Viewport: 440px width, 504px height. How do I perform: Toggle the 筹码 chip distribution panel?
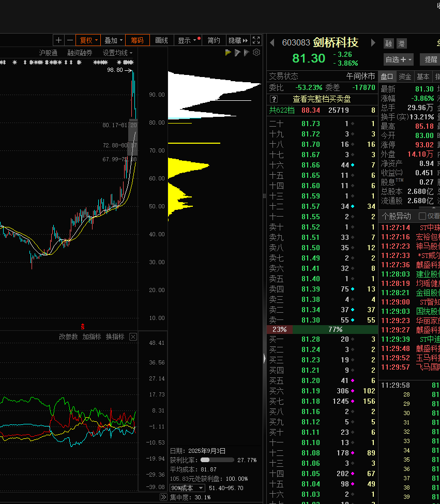pos(137,40)
